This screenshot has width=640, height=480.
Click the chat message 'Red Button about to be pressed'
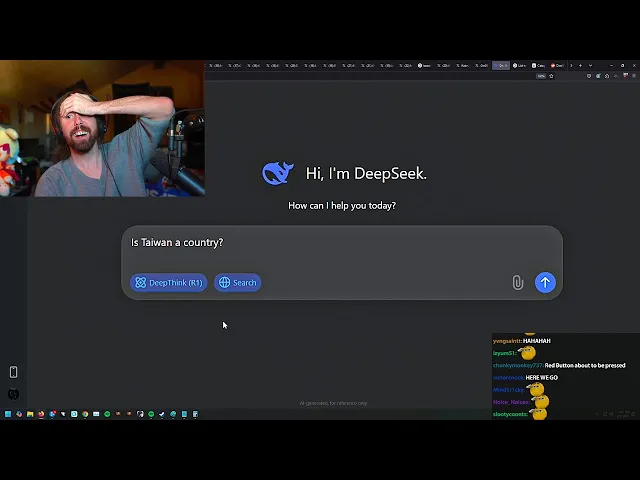coord(585,365)
